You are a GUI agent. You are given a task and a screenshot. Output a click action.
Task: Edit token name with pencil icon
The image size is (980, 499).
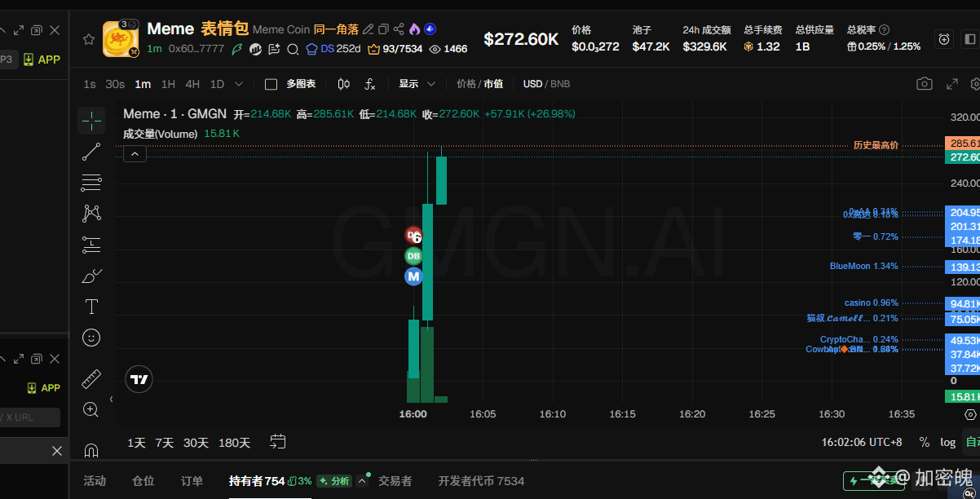[368, 29]
